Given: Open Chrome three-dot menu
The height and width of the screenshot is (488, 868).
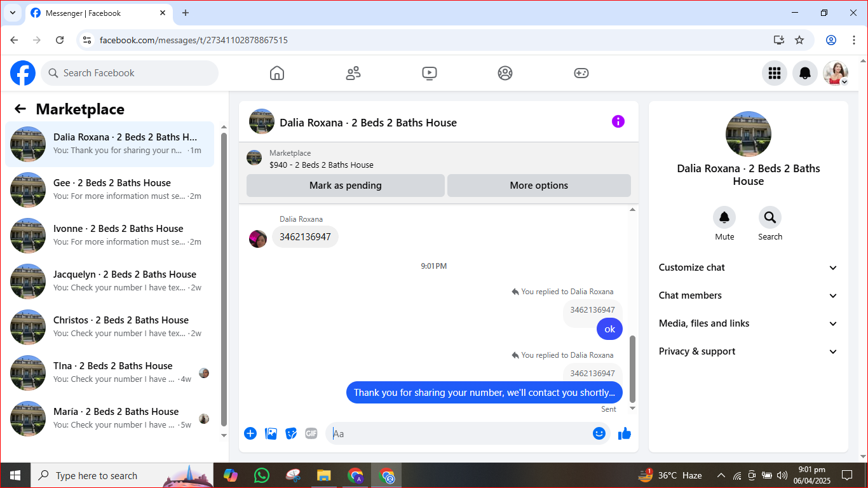Looking at the screenshot, I should pos(854,40).
